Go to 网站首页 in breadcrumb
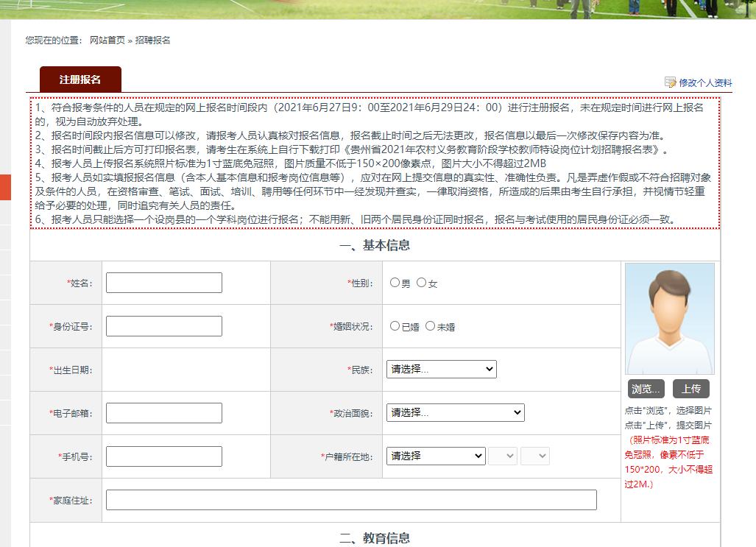The image size is (756, 547). [x=107, y=40]
